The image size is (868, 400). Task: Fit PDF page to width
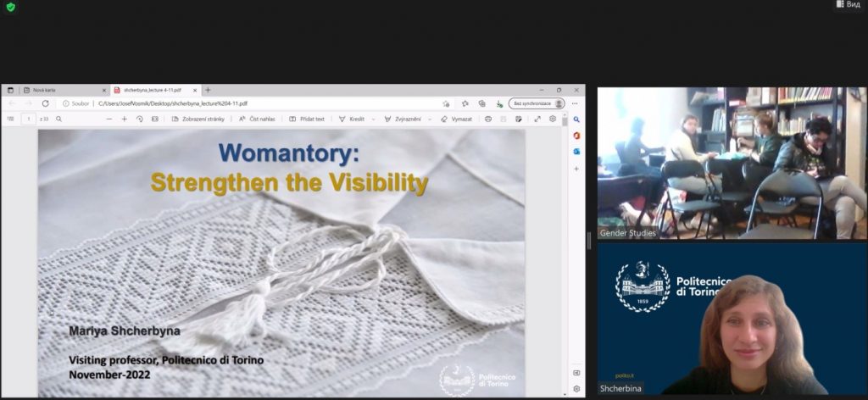pyautogui.click(x=155, y=119)
